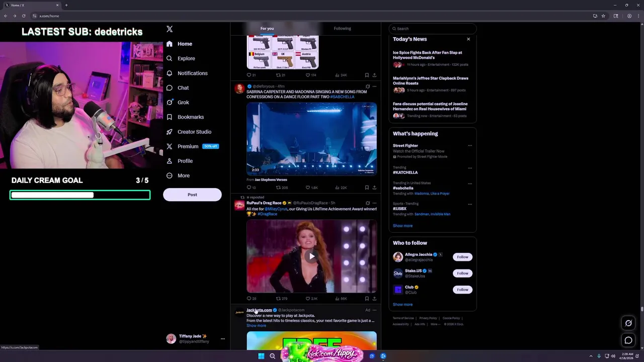Open options for #KATCHELLA trend
The image size is (644, 362).
[470, 168]
